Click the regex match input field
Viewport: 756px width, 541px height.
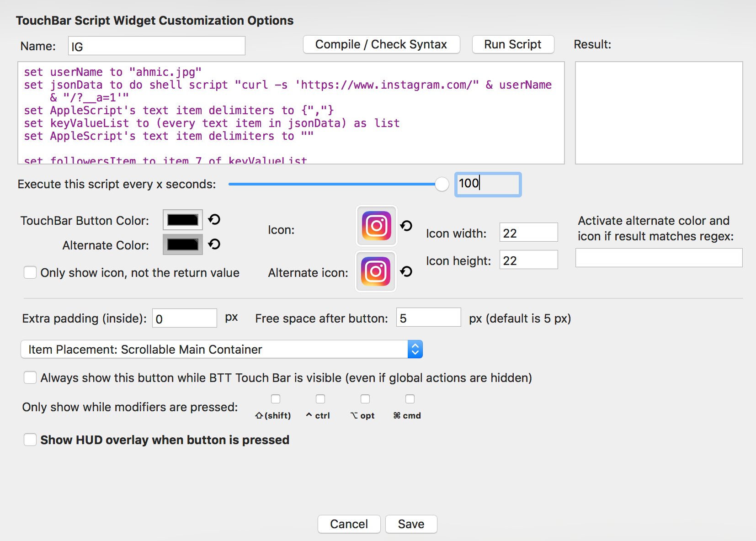coord(659,258)
